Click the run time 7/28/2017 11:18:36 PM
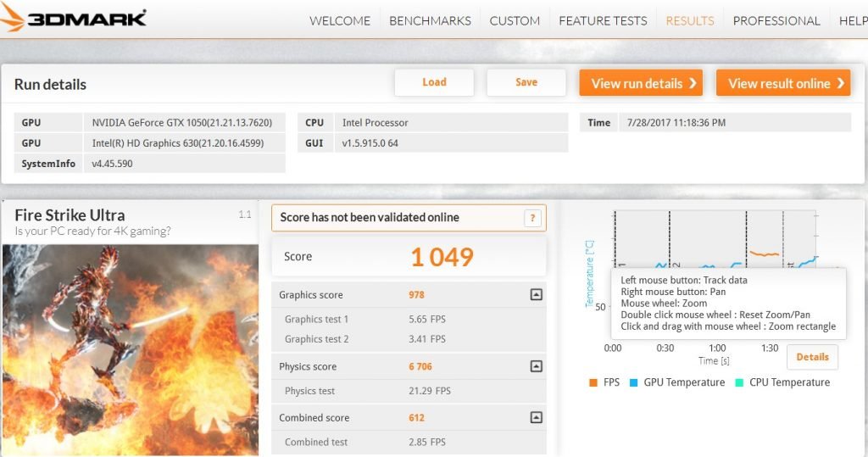The height and width of the screenshot is (457, 868). [x=676, y=122]
